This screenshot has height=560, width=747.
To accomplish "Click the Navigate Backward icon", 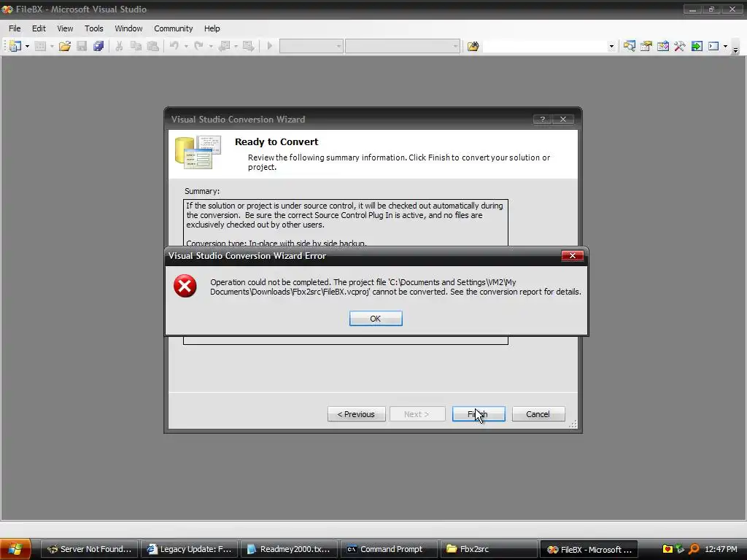I will point(224,46).
